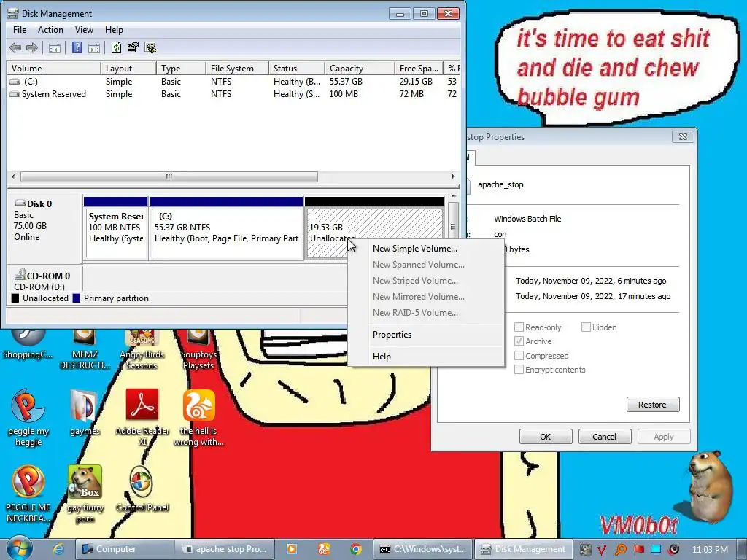Click the Settings toolbar icon with gear
This screenshot has width=747, height=560.
(x=150, y=47)
